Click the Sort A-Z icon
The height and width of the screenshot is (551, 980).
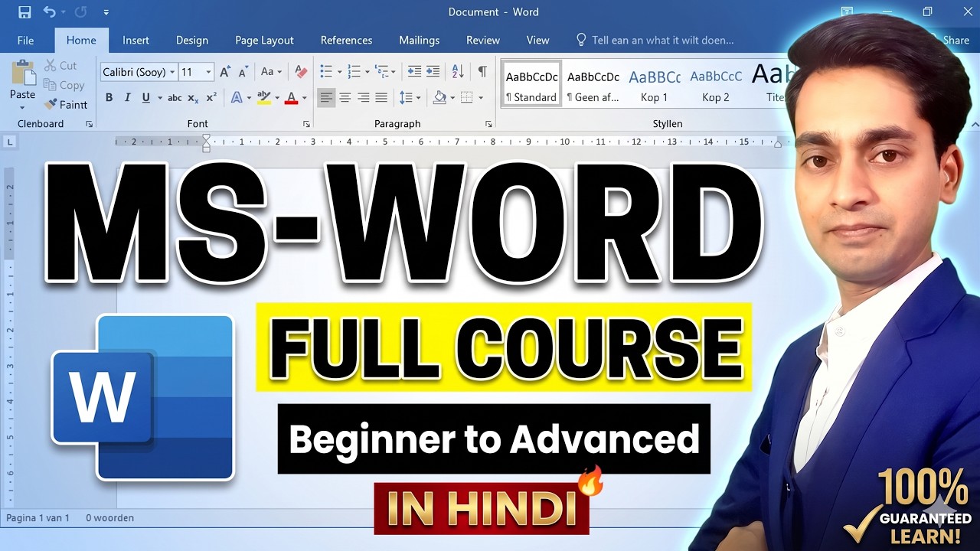[x=458, y=72]
